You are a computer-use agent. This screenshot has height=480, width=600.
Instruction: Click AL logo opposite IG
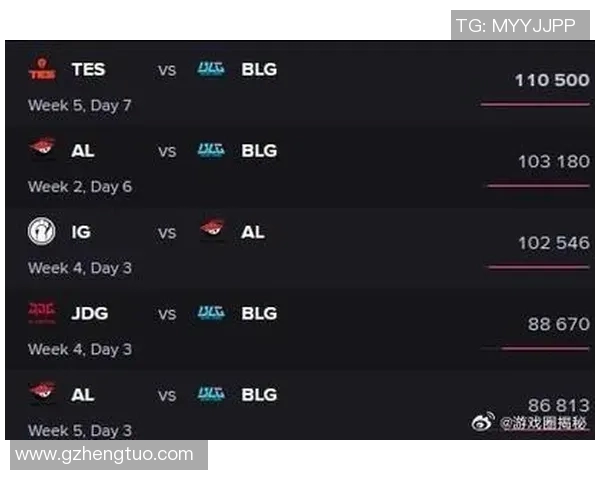click(x=214, y=231)
